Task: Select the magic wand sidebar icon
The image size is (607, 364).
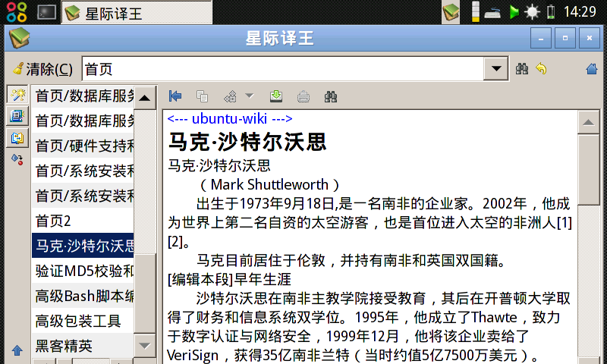Action: 17,94
